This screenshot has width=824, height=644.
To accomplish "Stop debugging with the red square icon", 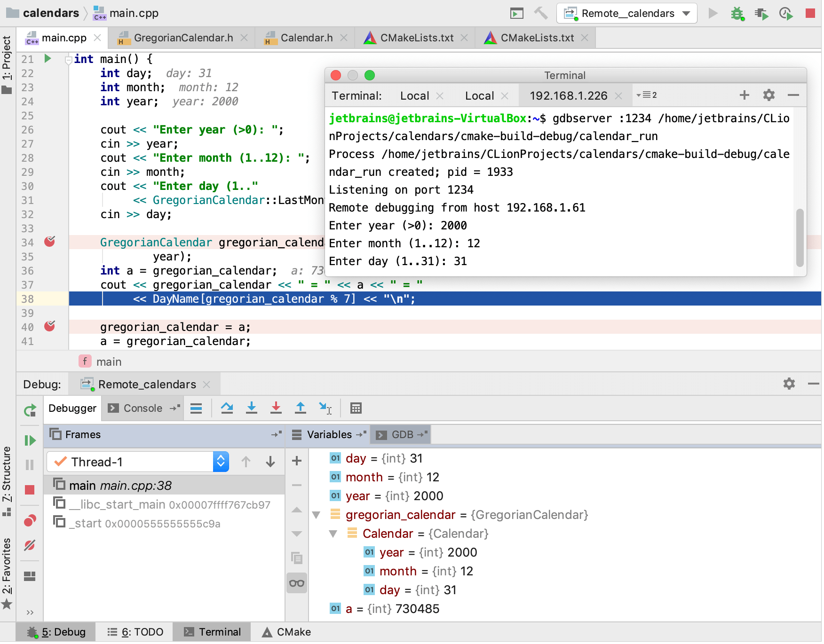I will coord(29,490).
